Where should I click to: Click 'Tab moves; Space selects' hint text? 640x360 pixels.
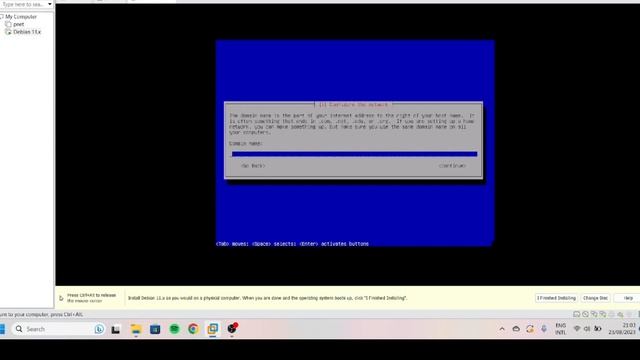click(x=292, y=244)
